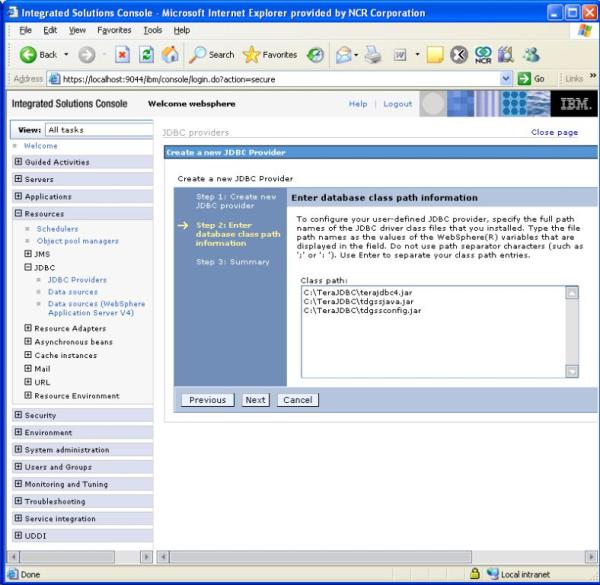
Task: Click the Print icon in toolbar
Action: (373, 55)
